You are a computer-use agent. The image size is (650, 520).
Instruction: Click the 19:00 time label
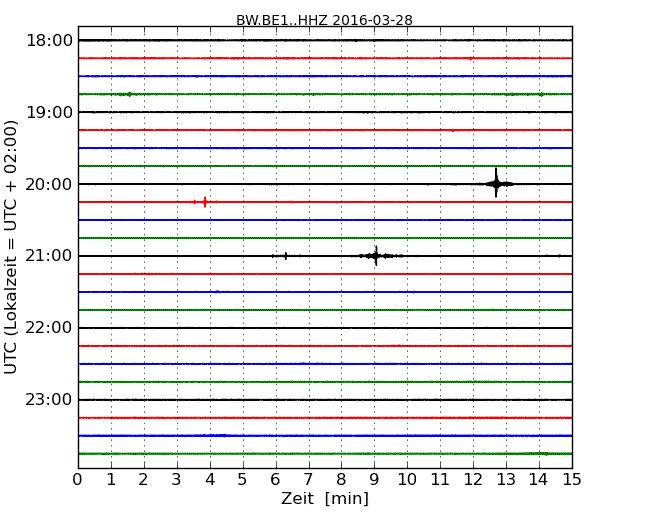(x=49, y=112)
